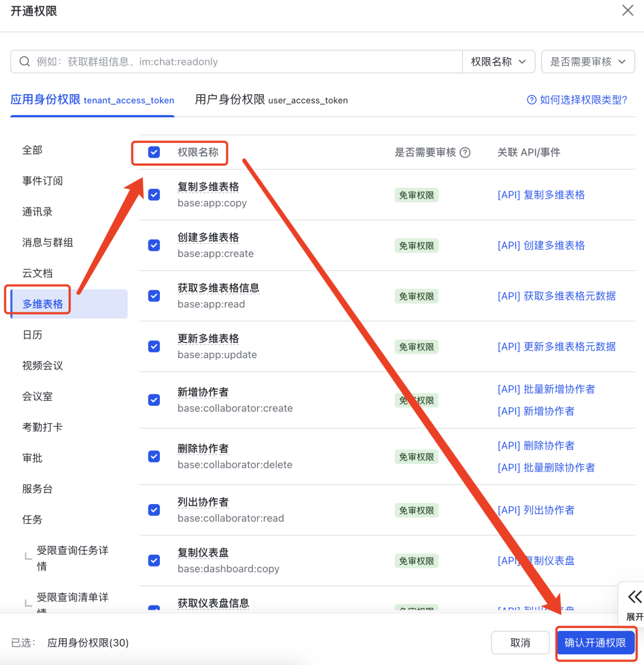The image size is (644, 665).
Task: Click the 关联 API/事件 column header
Action: click(528, 153)
